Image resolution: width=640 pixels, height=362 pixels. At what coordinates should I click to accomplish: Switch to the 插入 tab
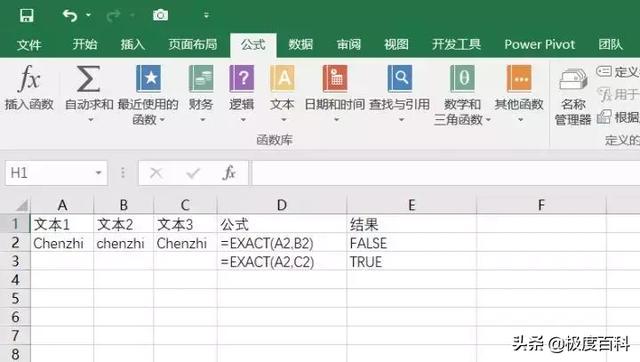(x=133, y=44)
